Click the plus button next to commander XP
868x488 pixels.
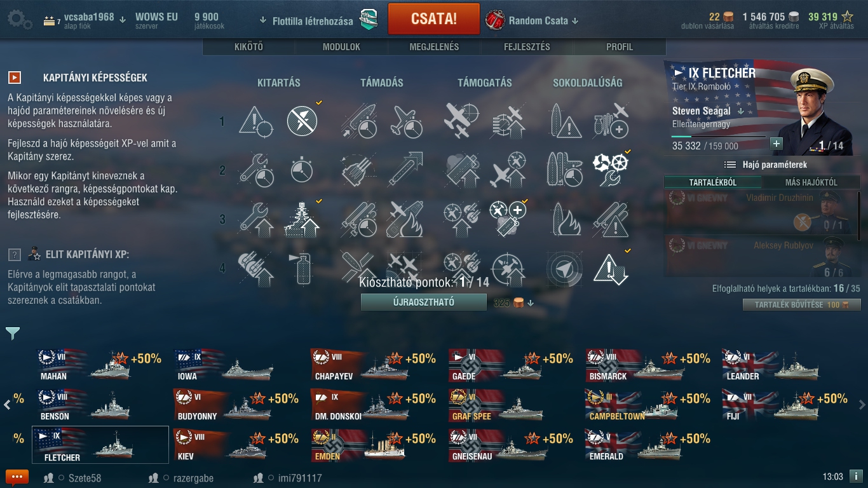click(x=776, y=144)
